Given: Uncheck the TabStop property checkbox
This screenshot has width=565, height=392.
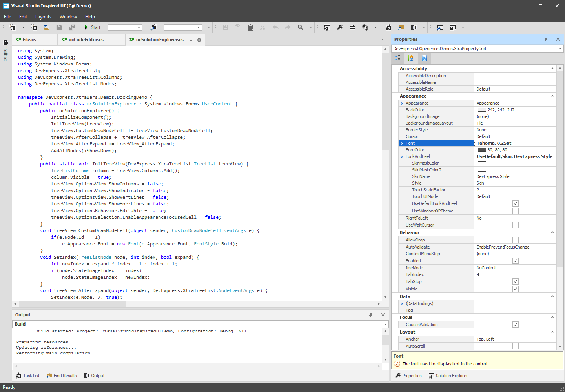Looking at the screenshot, I should [x=516, y=281].
